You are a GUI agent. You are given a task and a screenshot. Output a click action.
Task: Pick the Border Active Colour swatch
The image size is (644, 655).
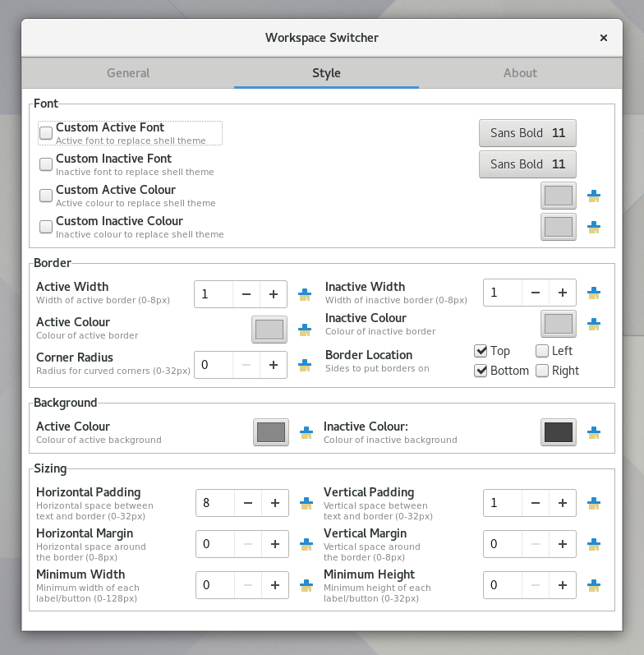pos(269,330)
